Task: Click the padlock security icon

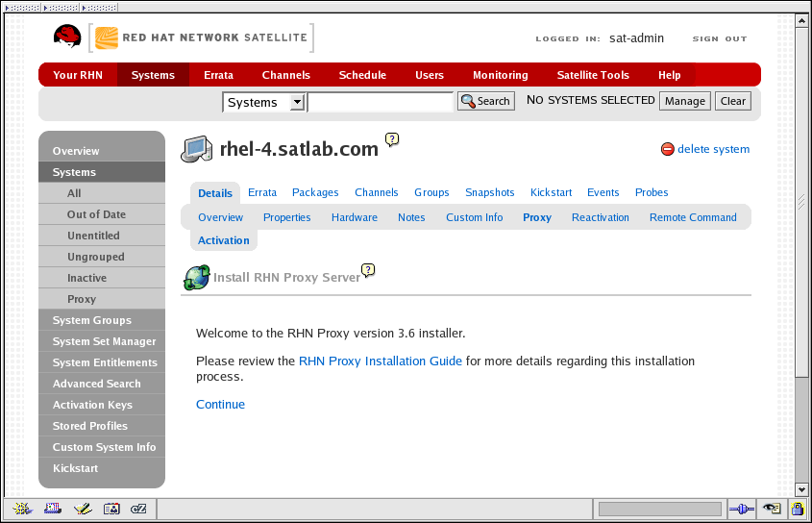Action: tap(798, 509)
